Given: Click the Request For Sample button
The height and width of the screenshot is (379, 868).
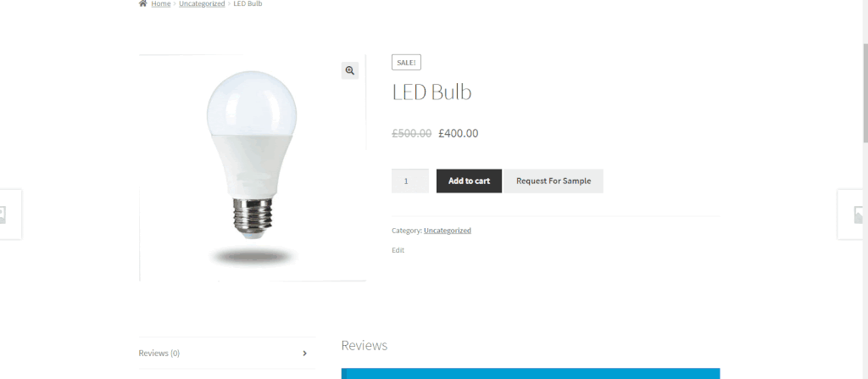Looking at the screenshot, I should point(554,181).
